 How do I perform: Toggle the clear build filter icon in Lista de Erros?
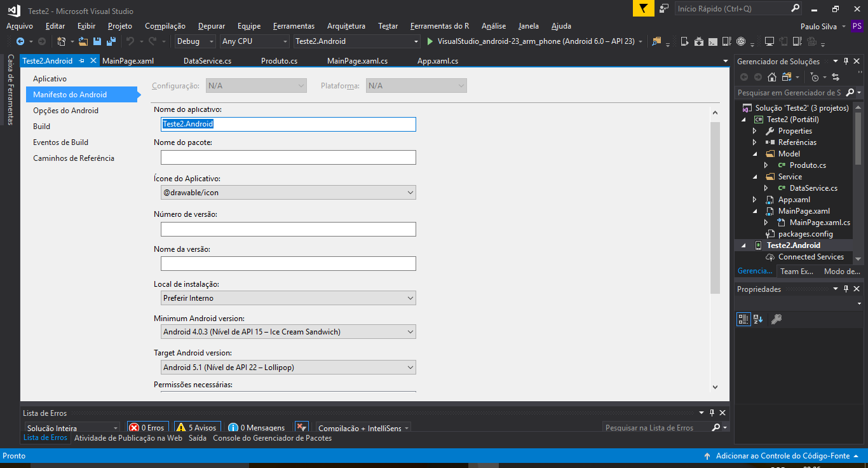[x=302, y=427]
